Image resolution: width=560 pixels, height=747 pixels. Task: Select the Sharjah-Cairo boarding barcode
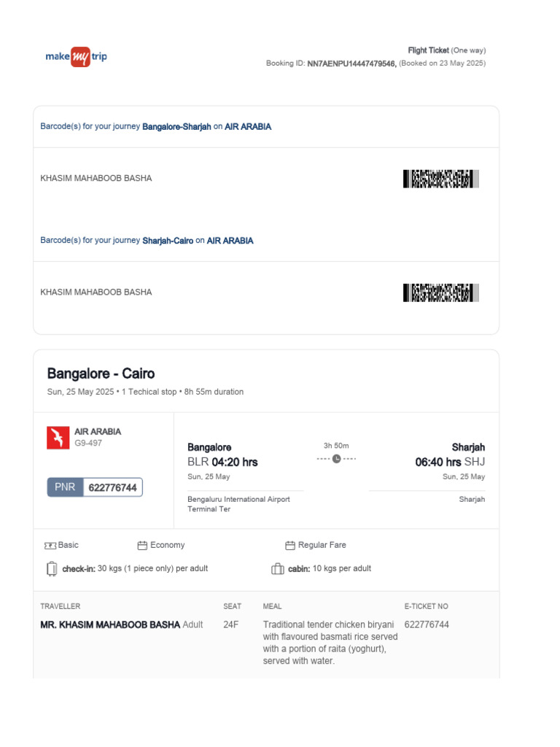440,293
